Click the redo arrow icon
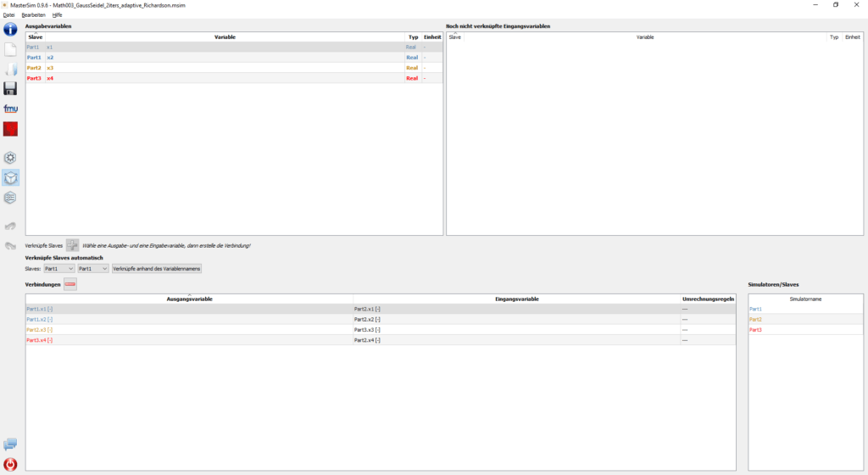 pos(10,246)
